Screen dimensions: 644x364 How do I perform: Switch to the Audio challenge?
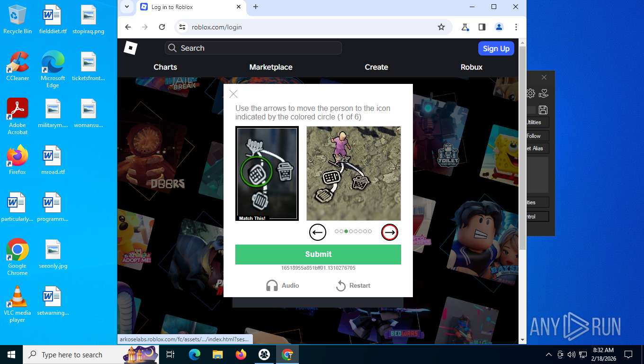click(282, 285)
